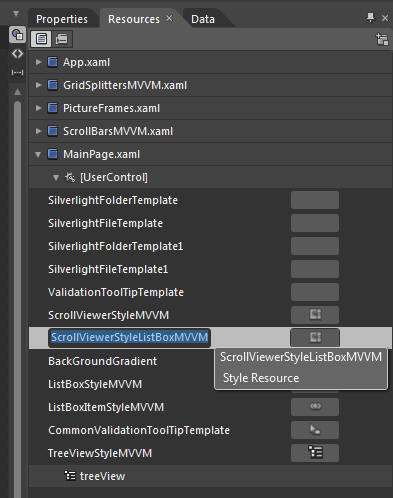Click the ScrollBarsMVVM.xaml file icon
393x498 pixels.
click(52, 131)
